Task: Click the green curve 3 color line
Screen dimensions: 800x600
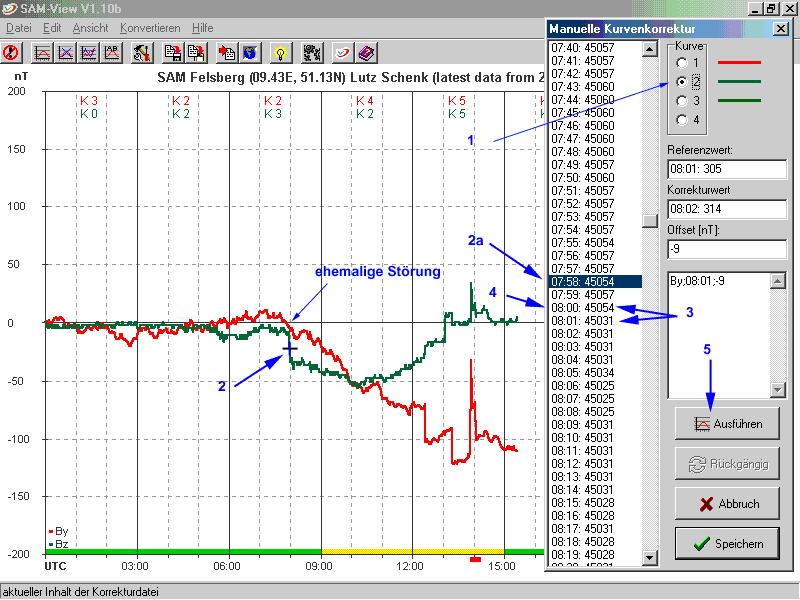Action: (739, 101)
